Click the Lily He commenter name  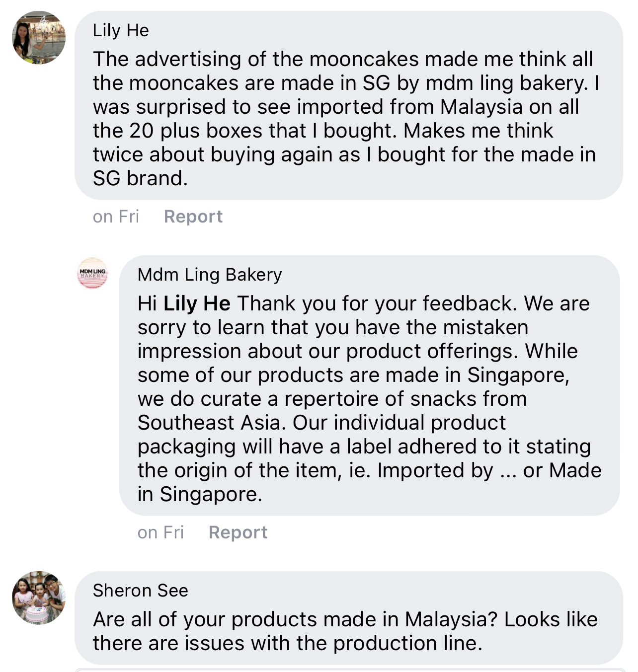coord(121,30)
